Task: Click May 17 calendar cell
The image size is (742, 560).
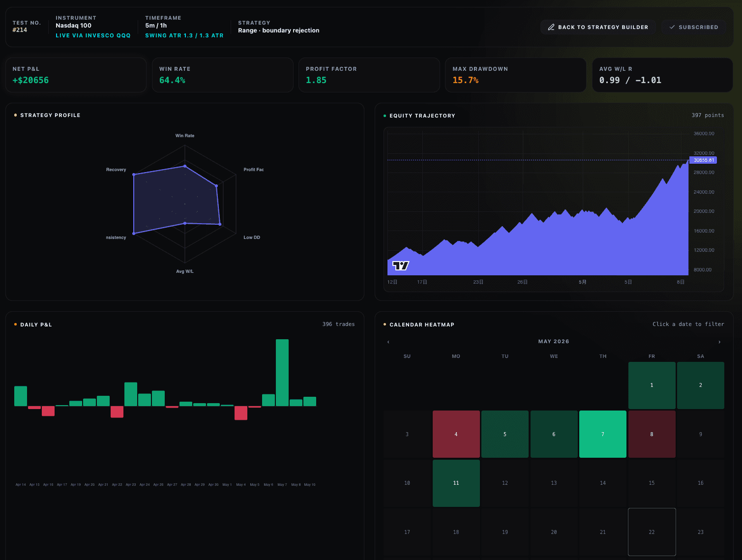Action: (407, 532)
